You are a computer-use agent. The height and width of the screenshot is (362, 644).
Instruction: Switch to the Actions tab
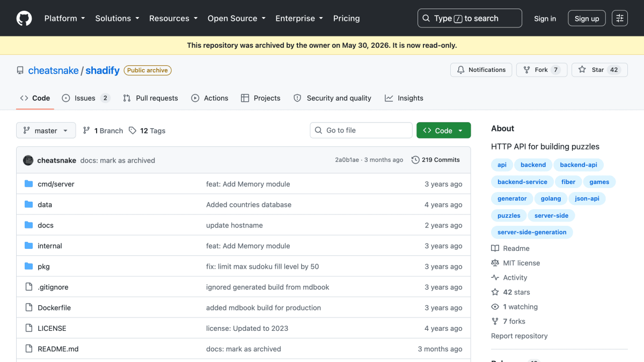pos(210,98)
